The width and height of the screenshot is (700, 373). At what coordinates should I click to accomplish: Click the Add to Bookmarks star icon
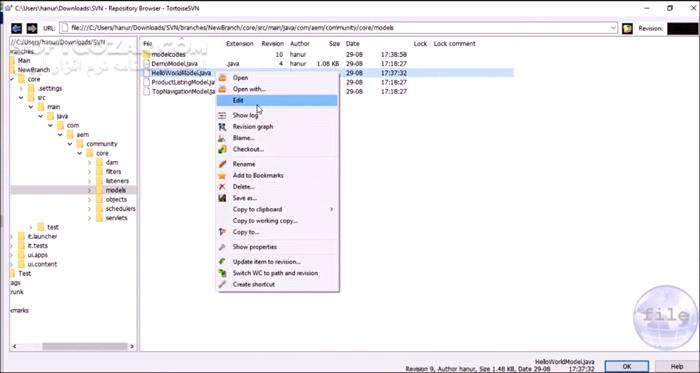point(222,175)
